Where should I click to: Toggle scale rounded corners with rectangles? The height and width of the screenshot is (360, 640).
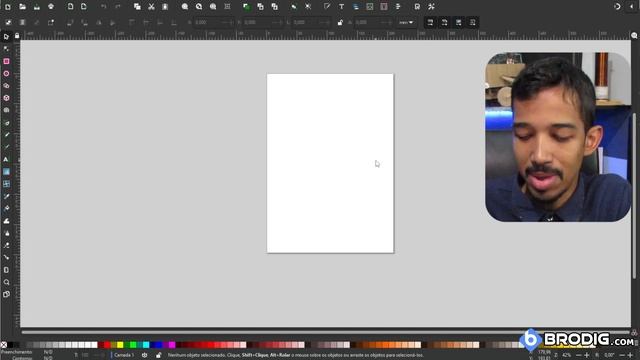pos(444,22)
